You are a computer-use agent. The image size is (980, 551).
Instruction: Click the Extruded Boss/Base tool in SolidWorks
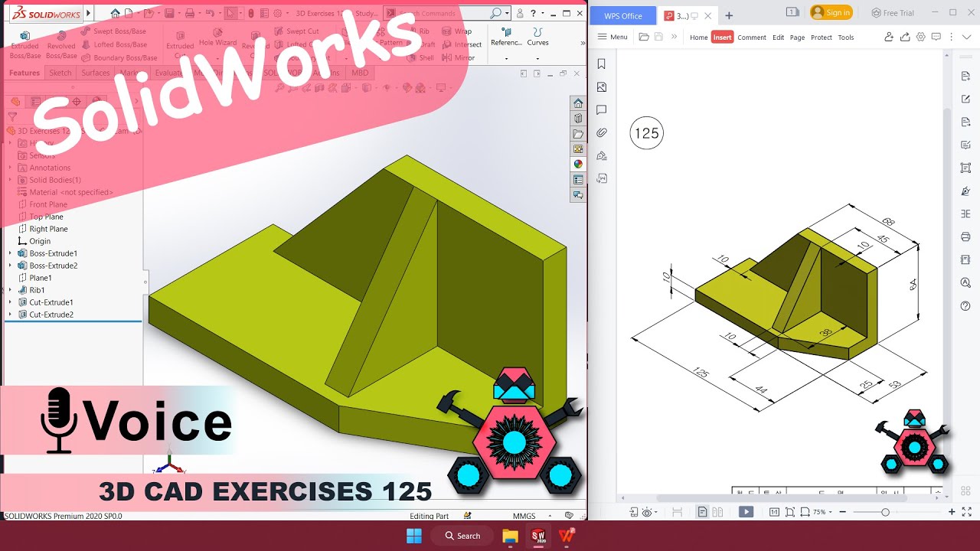tap(25, 45)
